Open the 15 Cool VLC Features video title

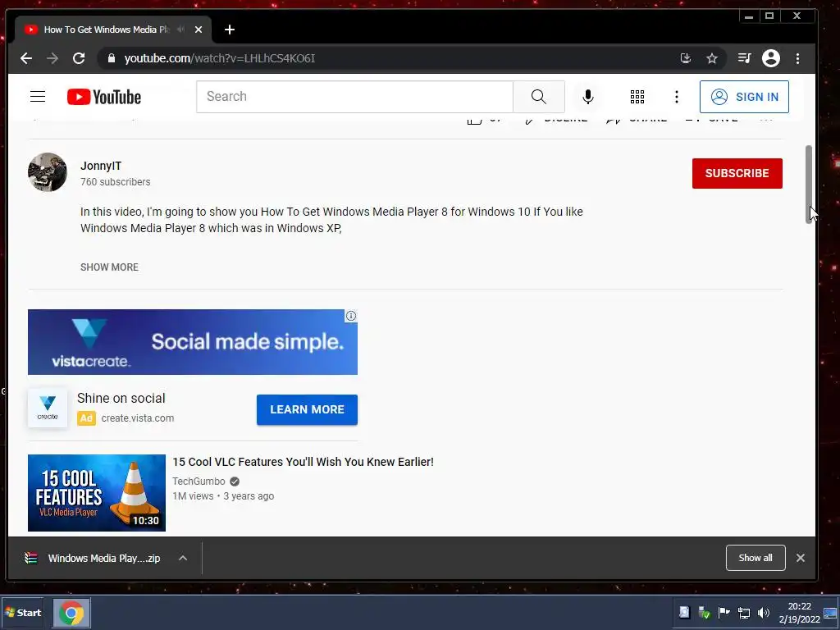click(304, 462)
